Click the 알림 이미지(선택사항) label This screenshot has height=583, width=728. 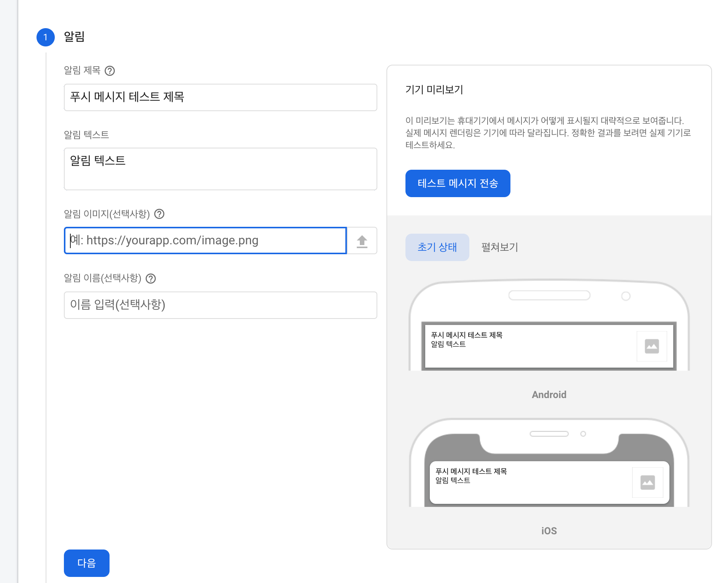pos(107,214)
